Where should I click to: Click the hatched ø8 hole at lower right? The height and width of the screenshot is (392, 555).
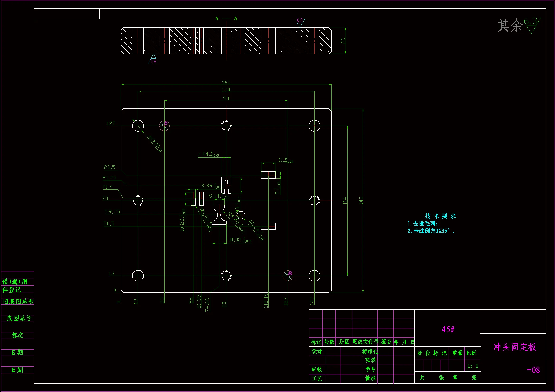pos(288,276)
